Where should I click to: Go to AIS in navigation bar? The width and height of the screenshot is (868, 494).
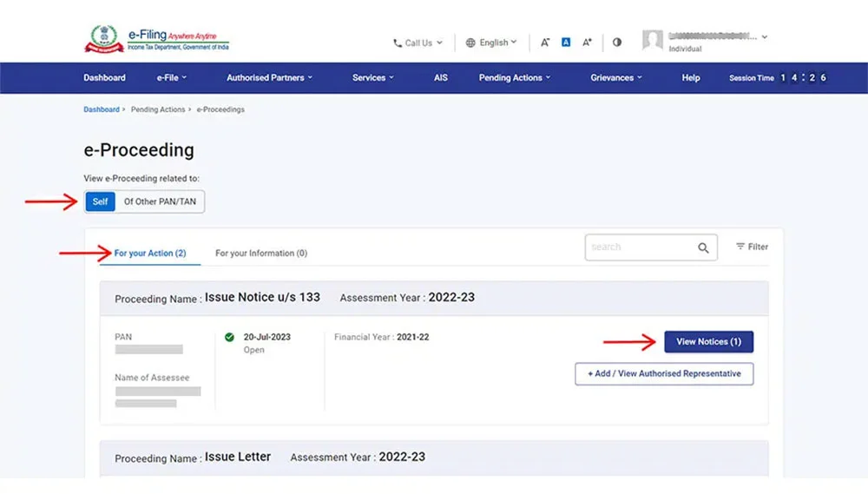441,77
